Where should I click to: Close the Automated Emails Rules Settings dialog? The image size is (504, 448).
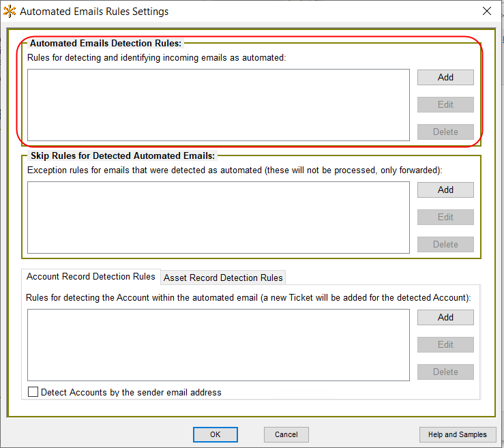486,11
